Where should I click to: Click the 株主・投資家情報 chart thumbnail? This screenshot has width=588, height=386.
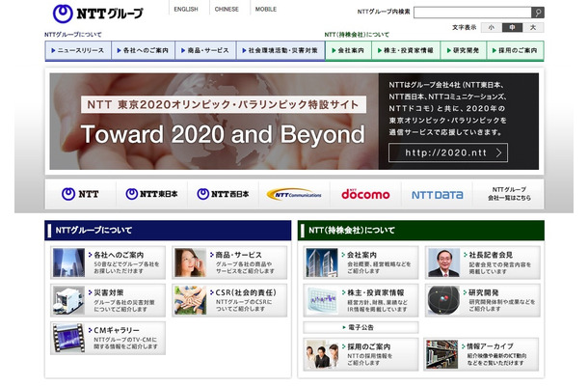(x=322, y=300)
